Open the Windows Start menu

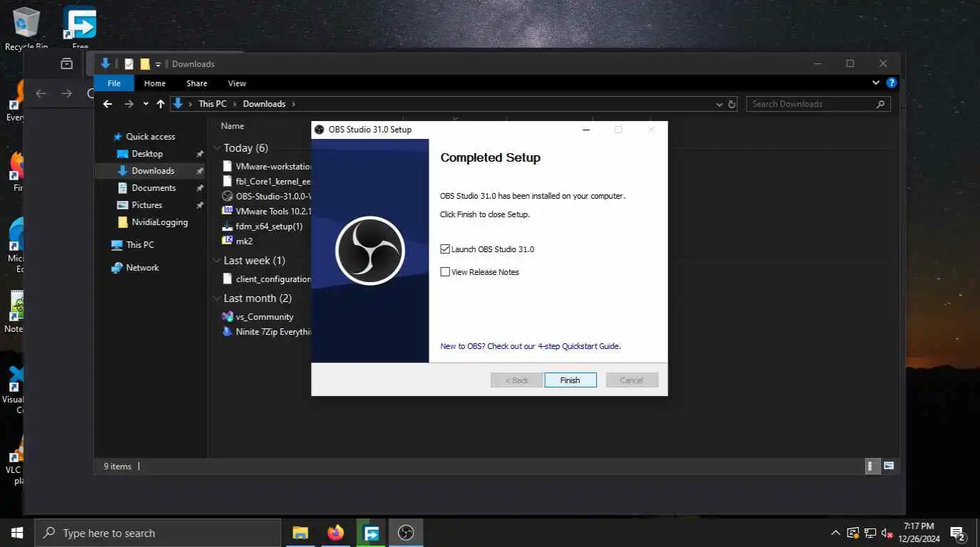coord(17,533)
